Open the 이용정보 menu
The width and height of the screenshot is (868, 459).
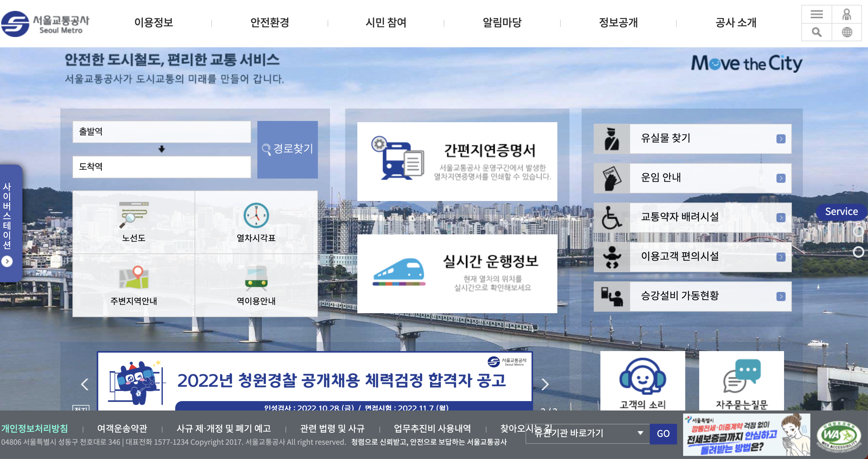tap(153, 23)
